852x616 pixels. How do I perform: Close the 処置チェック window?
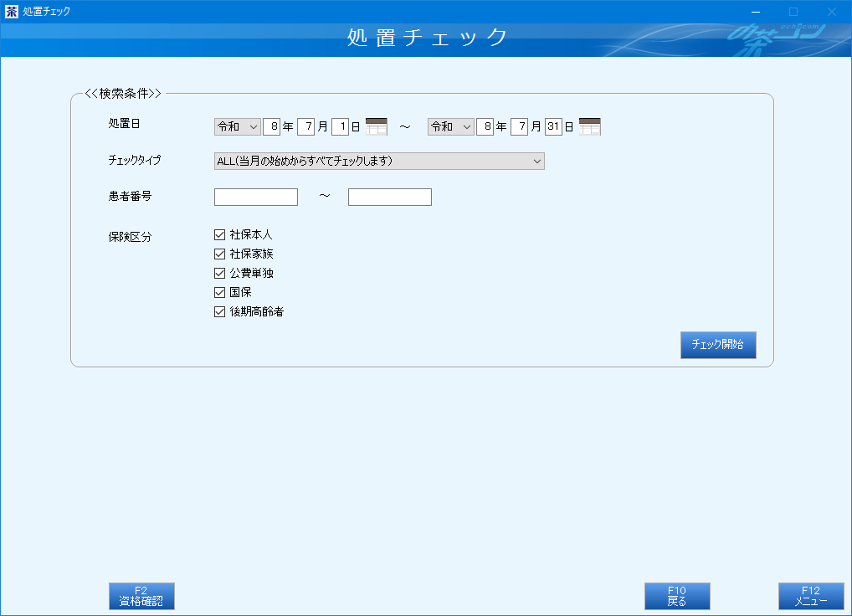pos(831,12)
